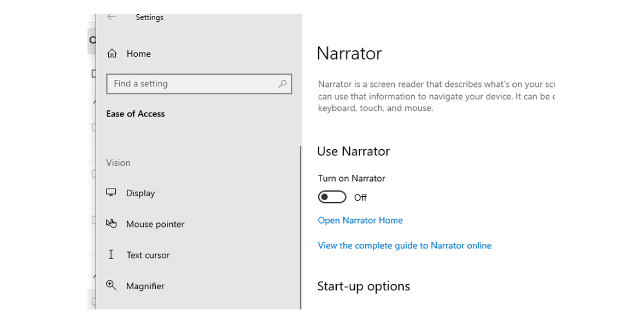Click the Start-up options heading

tap(363, 286)
